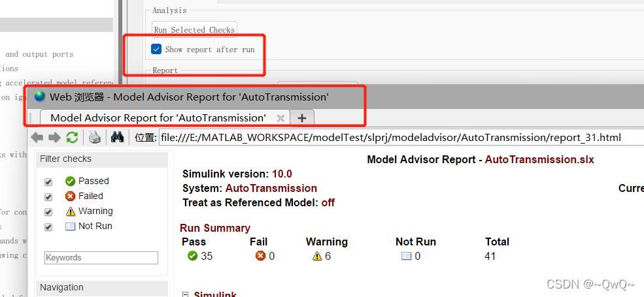
Task: Click the location address field
Action: [401, 138]
